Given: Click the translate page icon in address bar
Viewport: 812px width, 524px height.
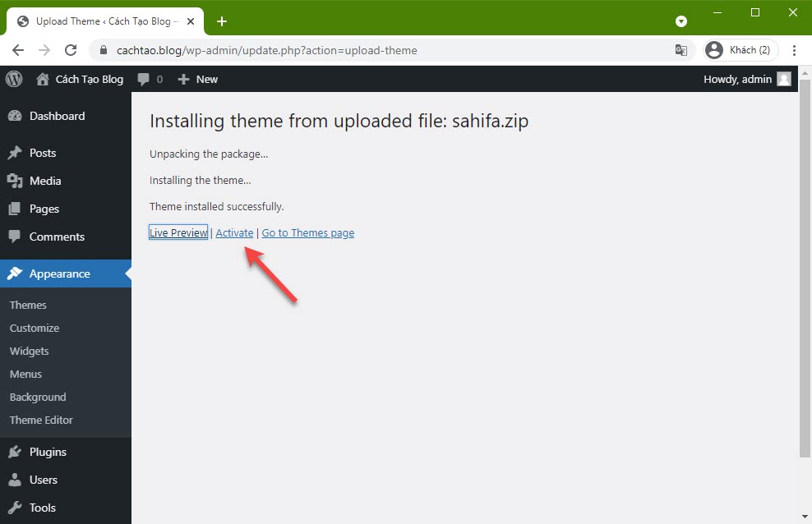Looking at the screenshot, I should click(681, 50).
